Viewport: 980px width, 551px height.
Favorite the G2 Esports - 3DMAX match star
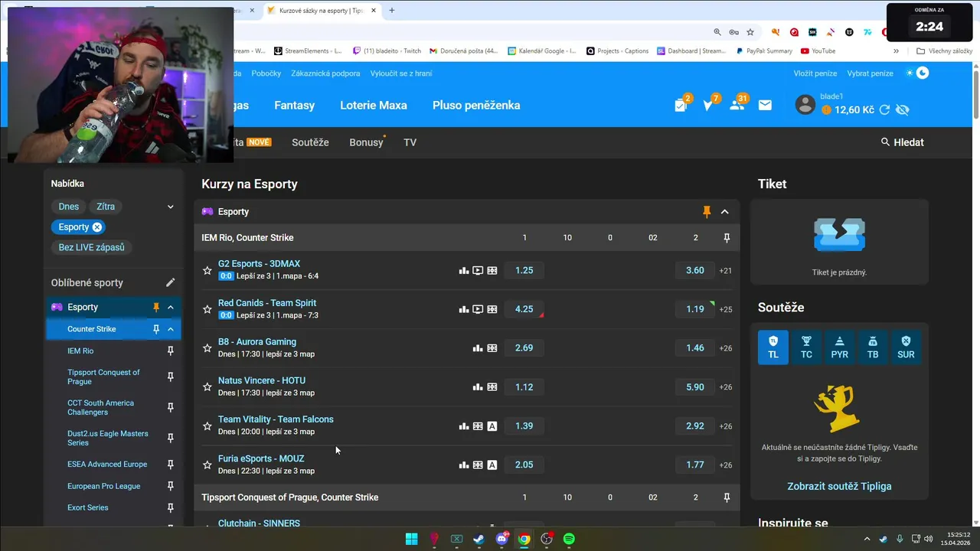pos(207,270)
